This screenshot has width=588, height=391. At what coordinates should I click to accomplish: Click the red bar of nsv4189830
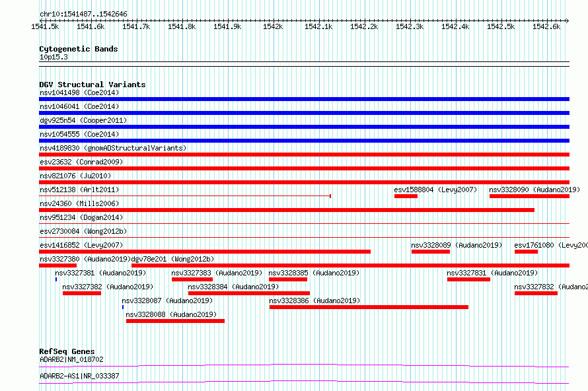point(304,155)
